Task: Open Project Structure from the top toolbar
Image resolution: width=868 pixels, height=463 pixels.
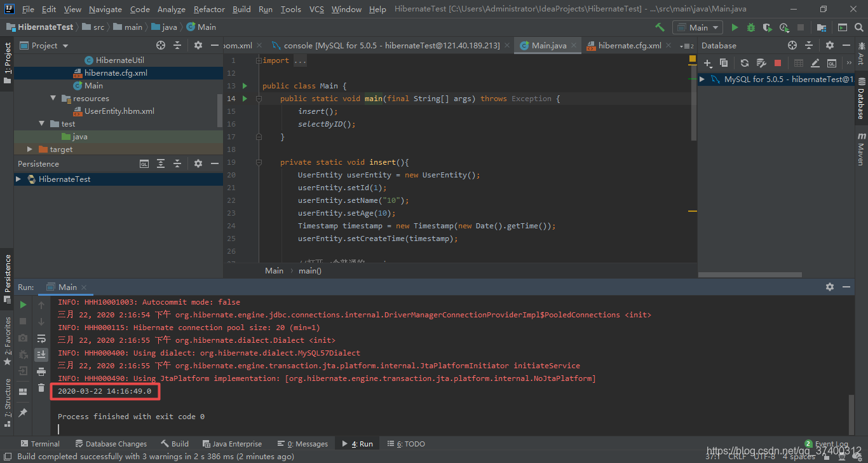Action: tap(822, 27)
